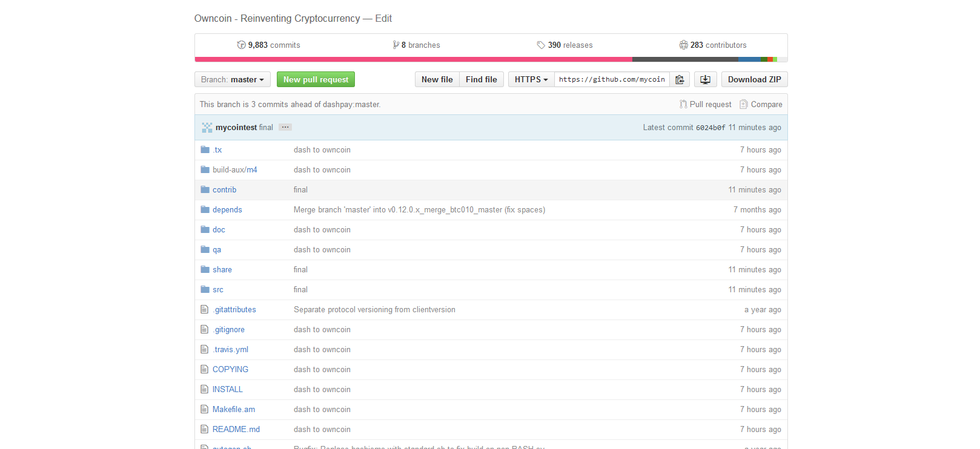Click 'a year ago' on .gitattributes row
This screenshot has width=980, height=449.
point(763,309)
